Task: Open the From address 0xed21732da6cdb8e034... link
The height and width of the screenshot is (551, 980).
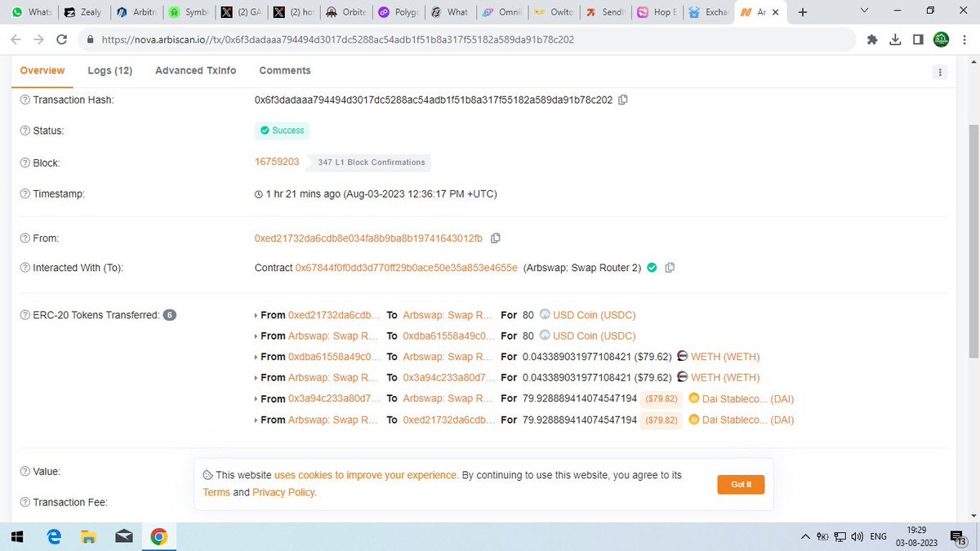Action: [368, 238]
